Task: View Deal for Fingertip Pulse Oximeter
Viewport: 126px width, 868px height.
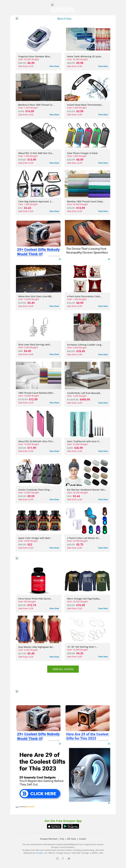Action: (x=54, y=66)
